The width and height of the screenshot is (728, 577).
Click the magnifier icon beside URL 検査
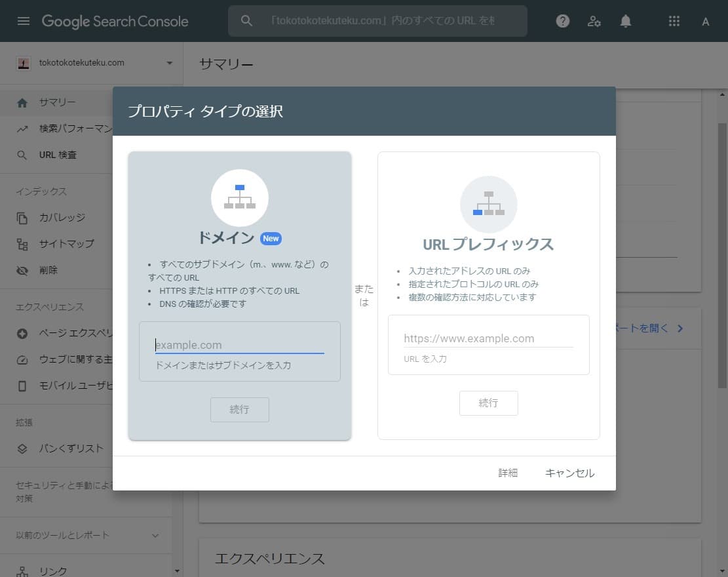click(x=22, y=155)
